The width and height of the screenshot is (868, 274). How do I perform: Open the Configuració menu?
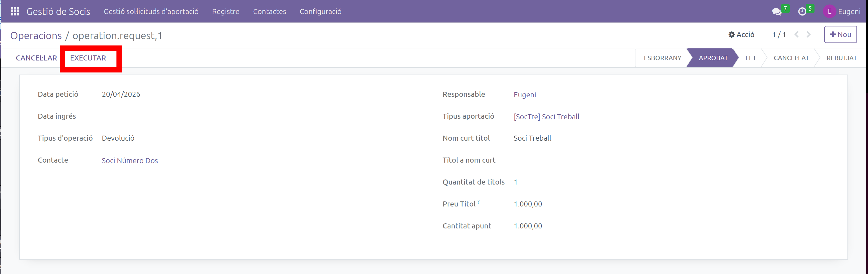(x=320, y=11)
